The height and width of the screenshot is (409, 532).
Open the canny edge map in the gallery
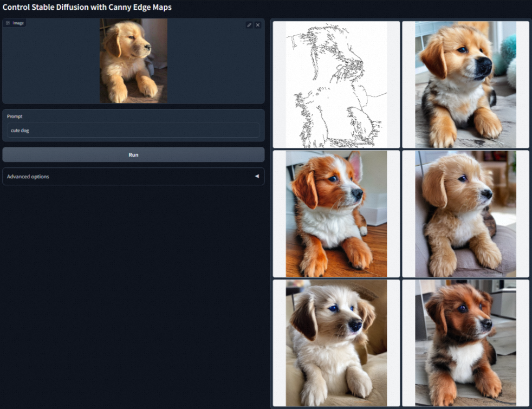point(335,84)
